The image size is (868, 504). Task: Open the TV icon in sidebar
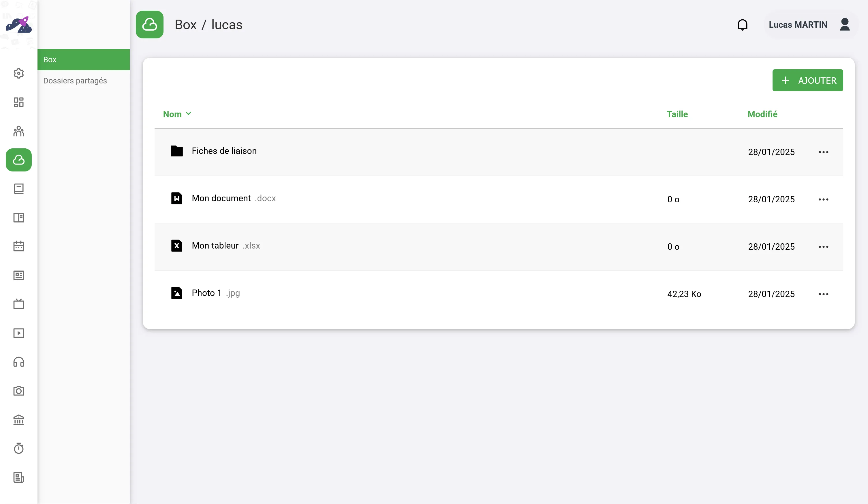coord(18,304)
